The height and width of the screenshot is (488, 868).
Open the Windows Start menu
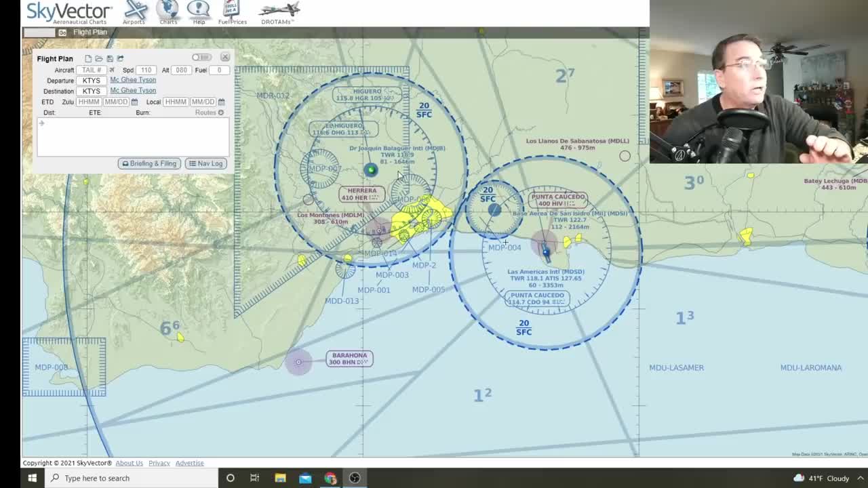(x=32, y=478)
